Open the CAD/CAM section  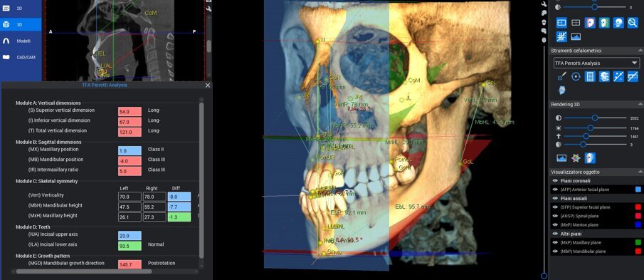(21, 57)
